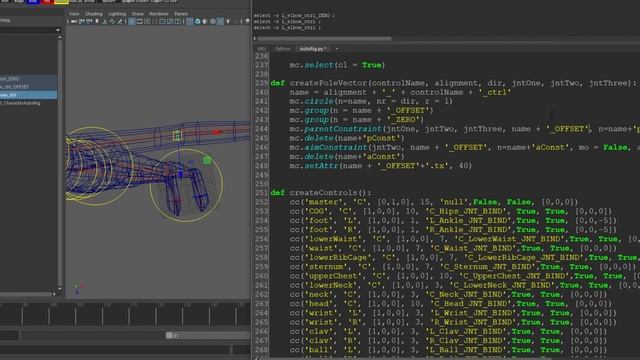Select the AutoRig.py tab in Script Editor
The height and width of the screenshot is (360, 640).
[313, 49]
